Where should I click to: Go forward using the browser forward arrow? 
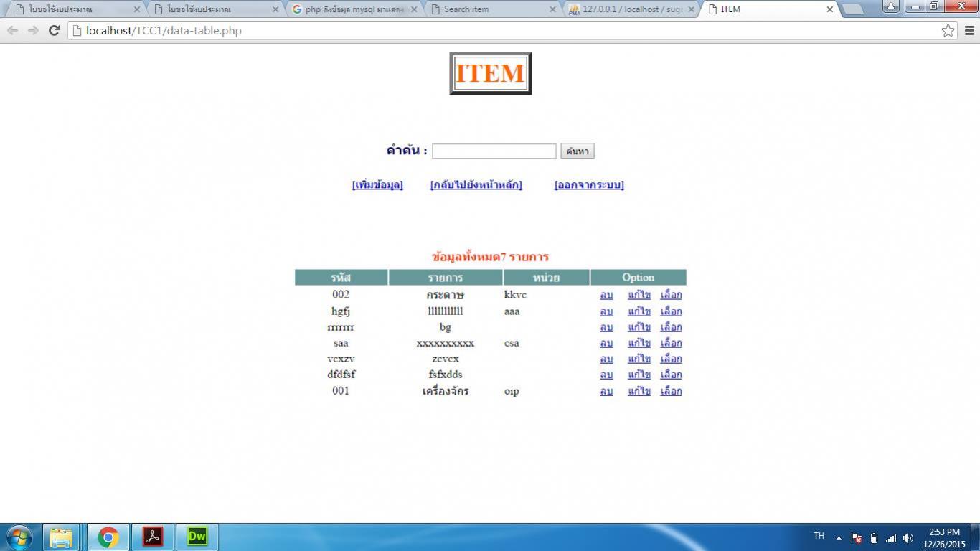click(x=33, y=30)
